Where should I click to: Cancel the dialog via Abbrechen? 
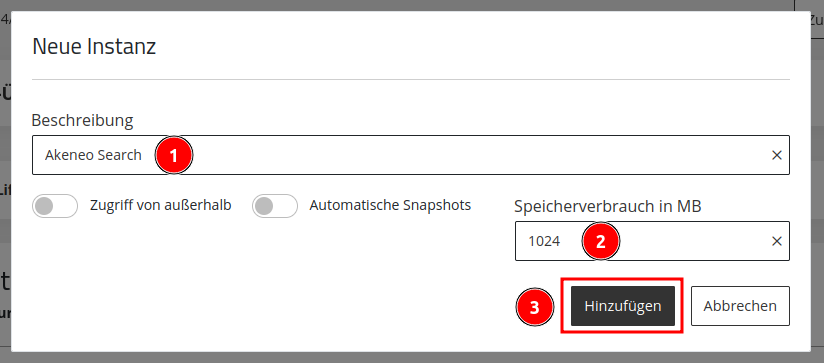tap(740, 306)
